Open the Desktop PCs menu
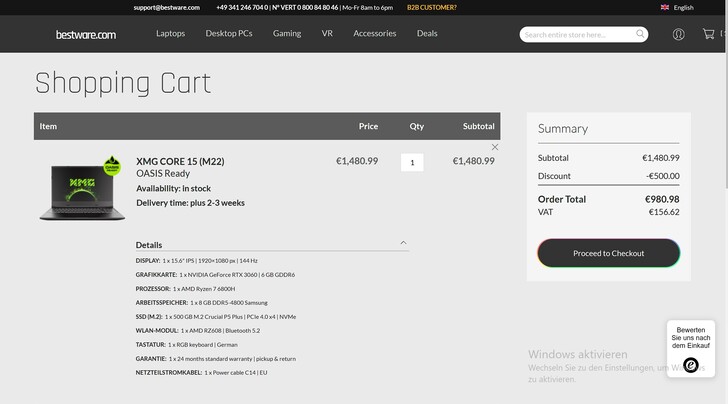The image size is (728, 404). [229, 33]
